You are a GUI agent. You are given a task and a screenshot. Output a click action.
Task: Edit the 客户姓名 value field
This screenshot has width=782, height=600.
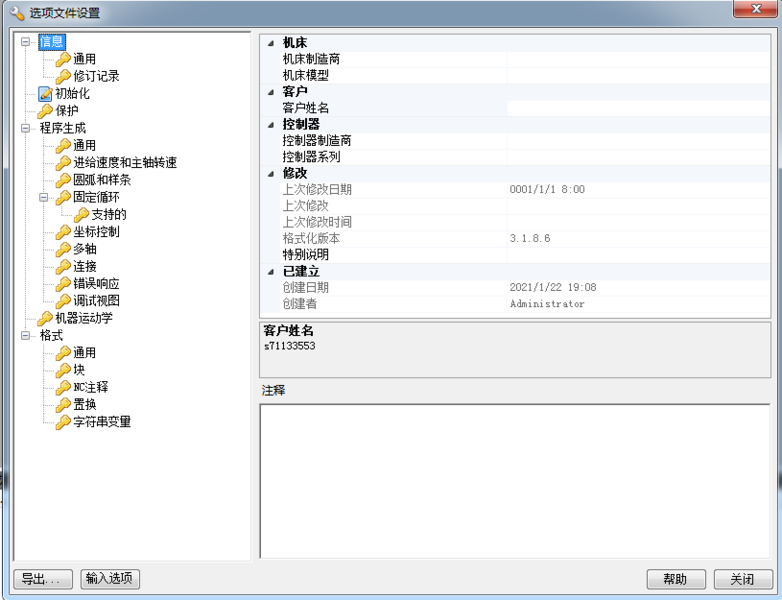click(x=638, y=108)
